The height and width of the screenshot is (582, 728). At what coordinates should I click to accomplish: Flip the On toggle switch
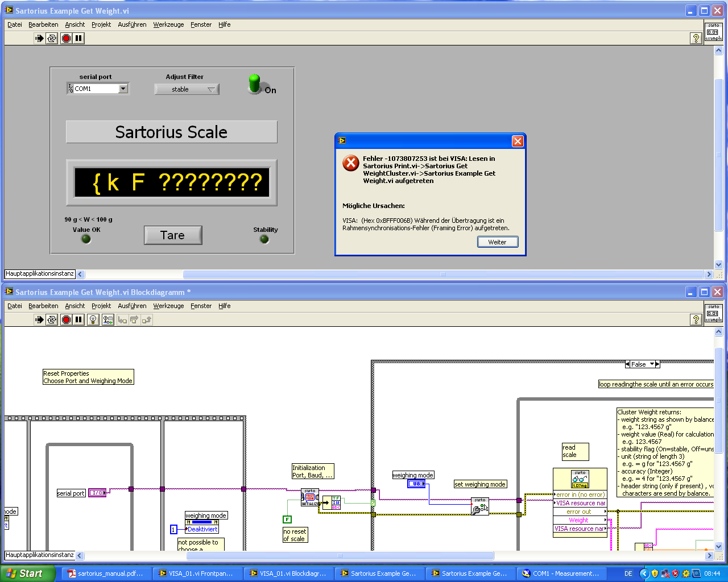coord(255,85)
